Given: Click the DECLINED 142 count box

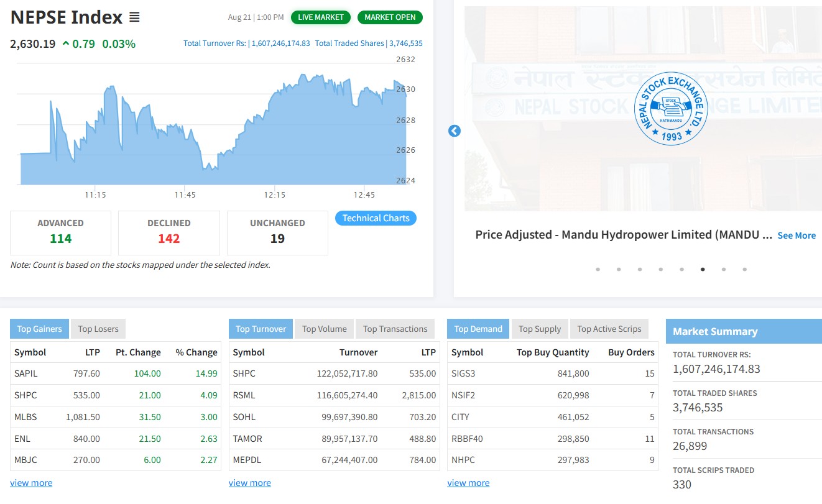Looking at the screenshot, I should pyautogui.click(x=169, y=232).
